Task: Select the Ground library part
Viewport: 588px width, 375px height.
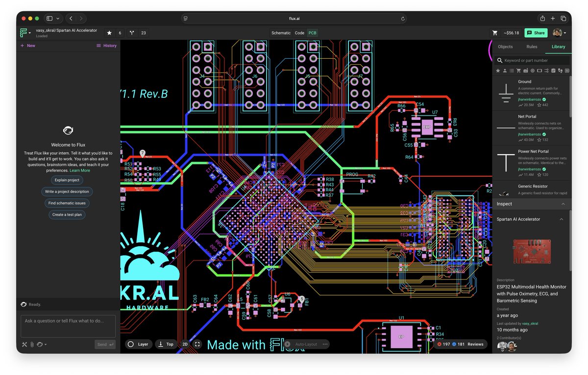Action: (x=531, y=93)
